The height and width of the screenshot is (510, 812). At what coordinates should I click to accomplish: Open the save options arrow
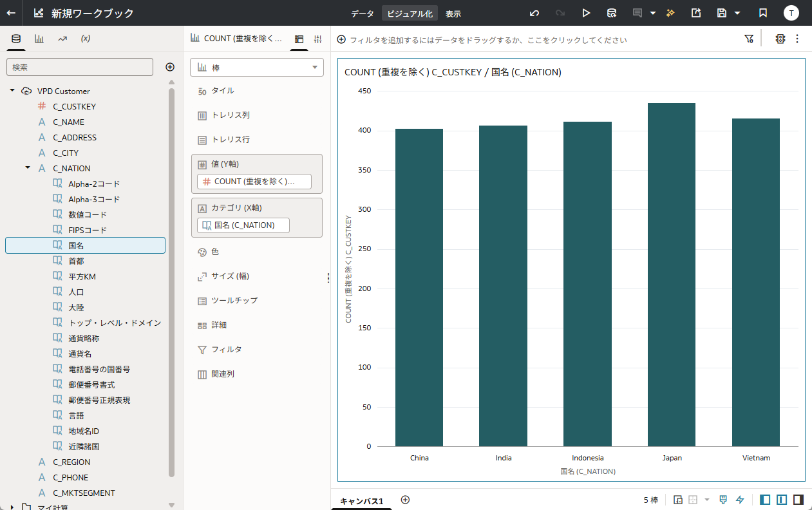point(737,13)
